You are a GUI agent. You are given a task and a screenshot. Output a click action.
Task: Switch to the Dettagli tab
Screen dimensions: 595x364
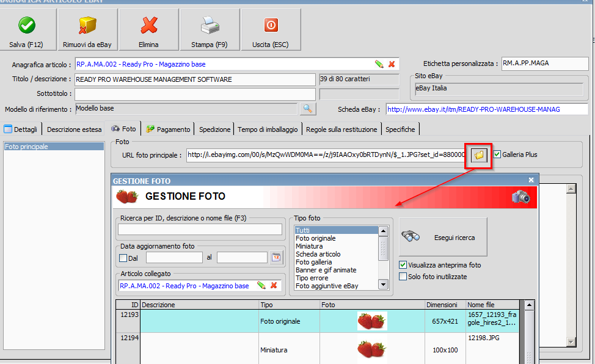coord(21,129)
